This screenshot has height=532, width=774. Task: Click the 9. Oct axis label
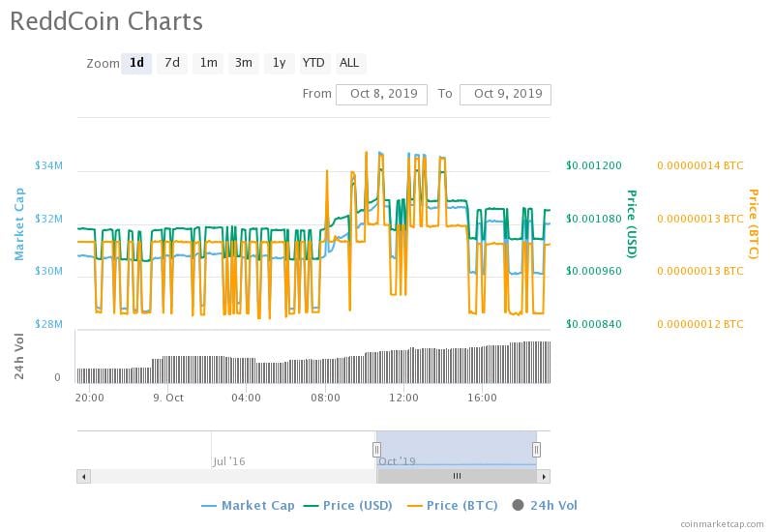tap(168, 398)
